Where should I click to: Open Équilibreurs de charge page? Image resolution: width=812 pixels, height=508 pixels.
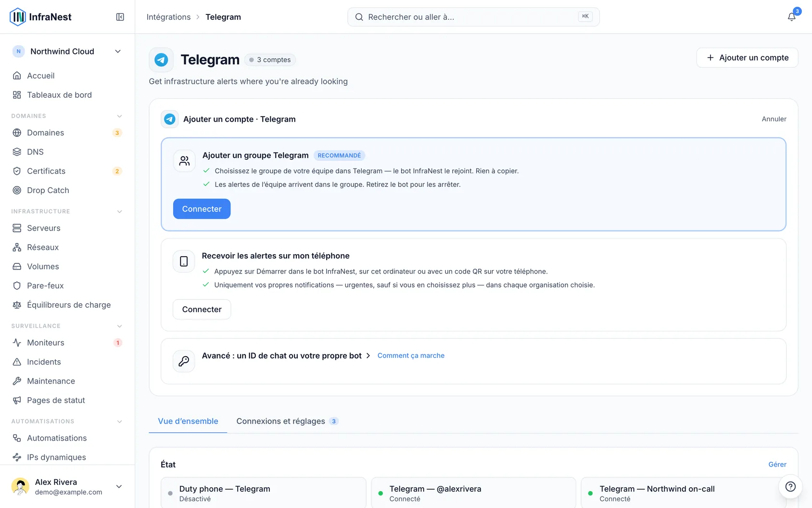67,305
